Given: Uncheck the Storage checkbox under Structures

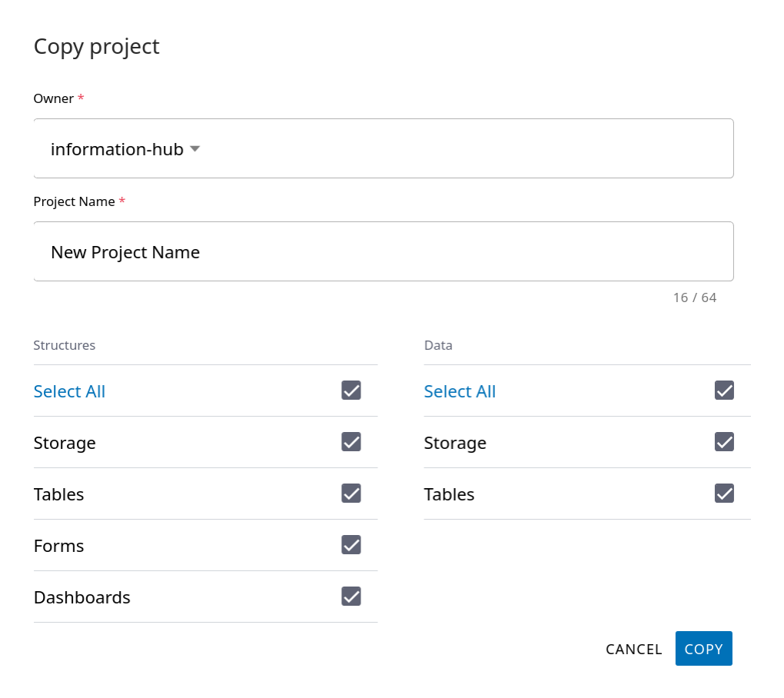Looking at the screenshot, I should 351,442.
